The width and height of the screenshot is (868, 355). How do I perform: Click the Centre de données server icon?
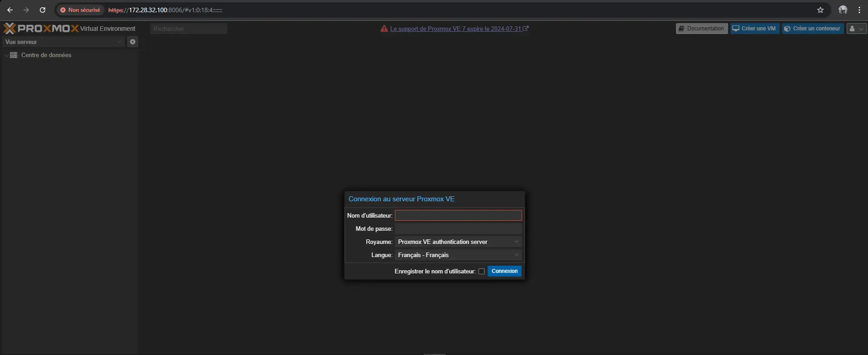tap(14, 55)
